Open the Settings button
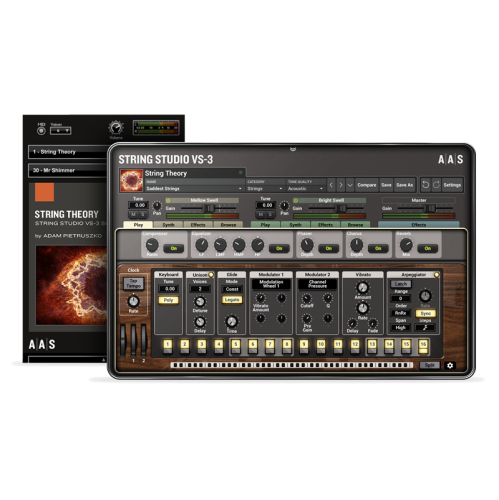 (452, 185)
